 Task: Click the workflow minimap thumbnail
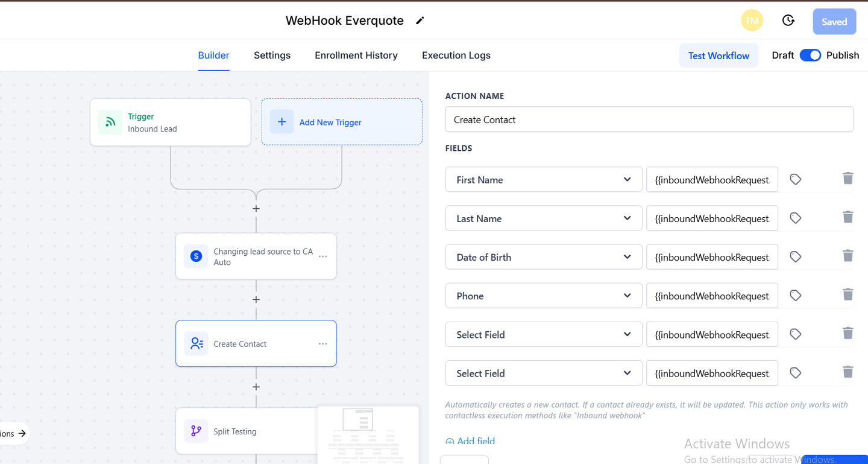click(x=368, y=434)
